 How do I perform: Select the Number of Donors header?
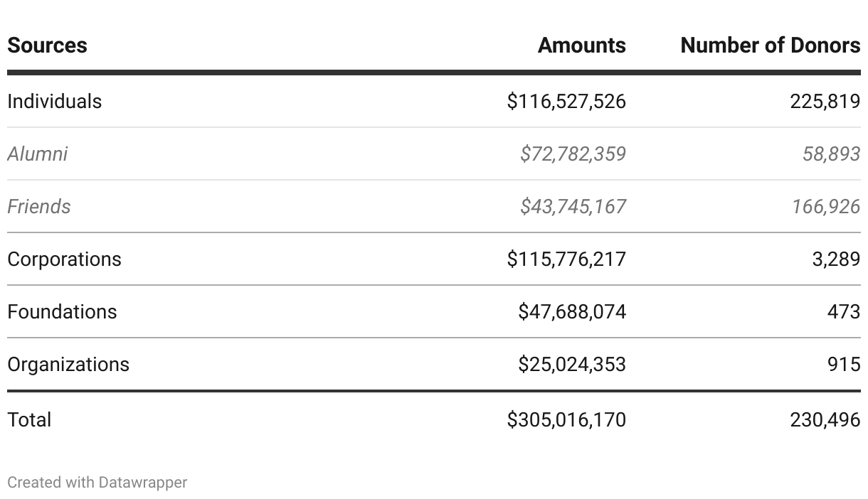770,45
